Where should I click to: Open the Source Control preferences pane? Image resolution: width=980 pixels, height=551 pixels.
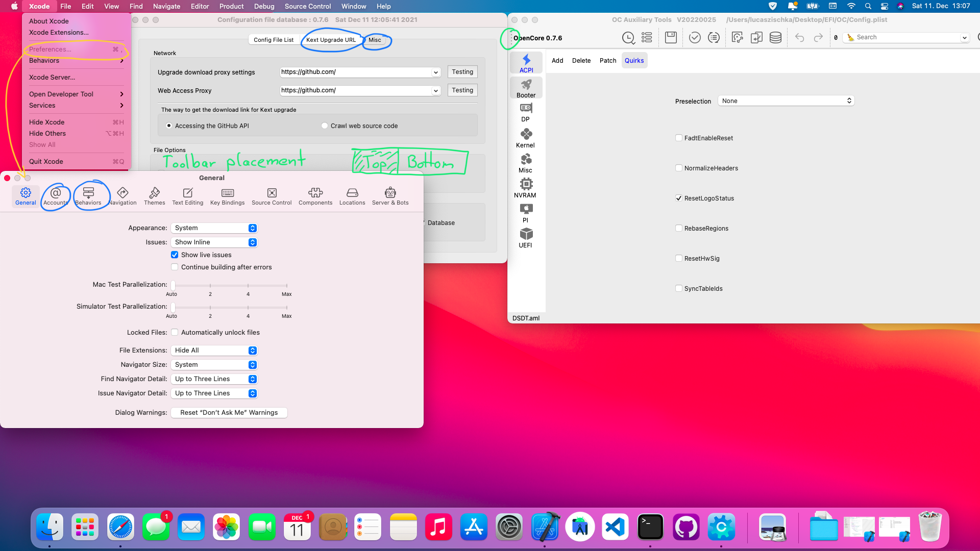coord(272,196)
